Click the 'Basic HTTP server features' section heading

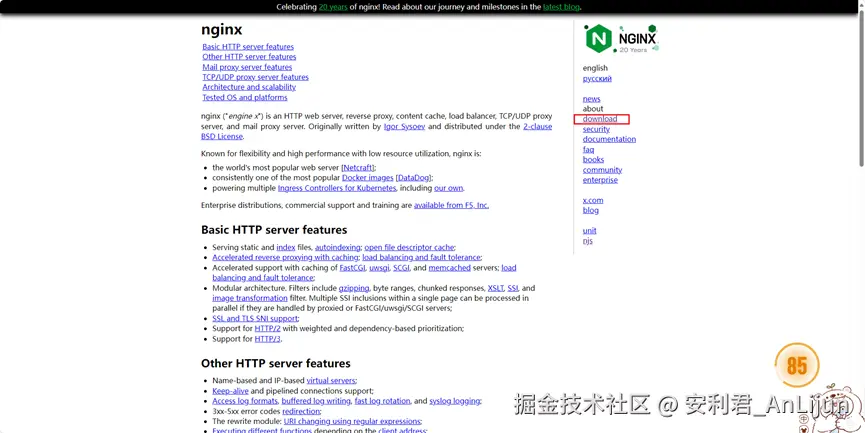pos(274,229)
